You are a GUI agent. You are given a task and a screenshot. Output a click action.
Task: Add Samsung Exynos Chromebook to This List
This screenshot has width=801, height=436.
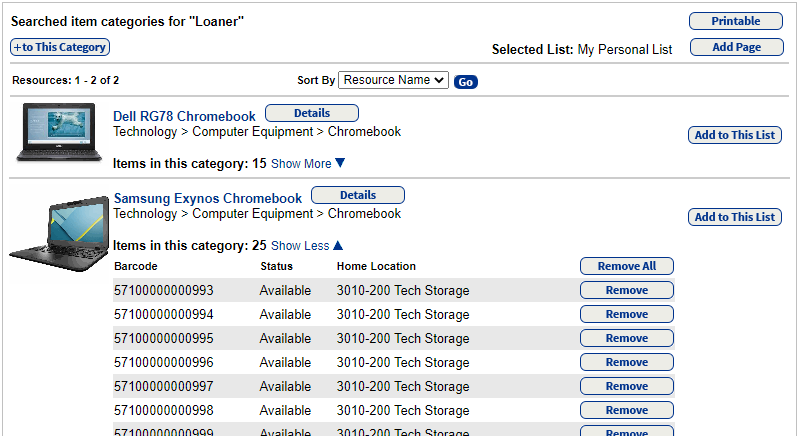click(x=735, y=217)
